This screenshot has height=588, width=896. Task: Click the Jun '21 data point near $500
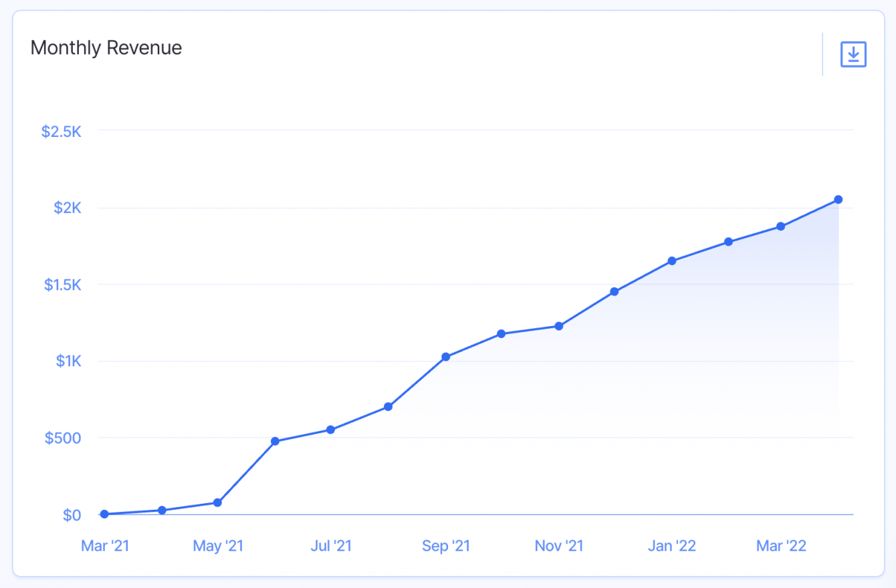[275, 441]
